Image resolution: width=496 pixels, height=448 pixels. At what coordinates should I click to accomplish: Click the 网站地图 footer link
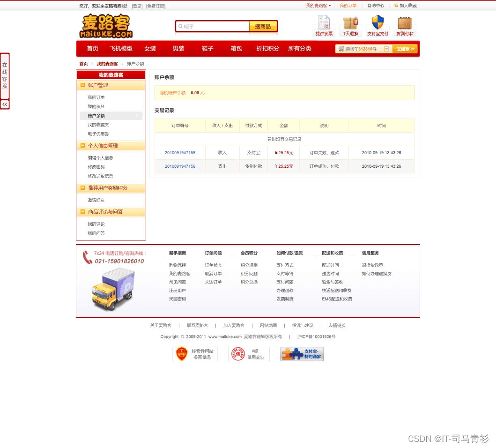click(268, 326)
